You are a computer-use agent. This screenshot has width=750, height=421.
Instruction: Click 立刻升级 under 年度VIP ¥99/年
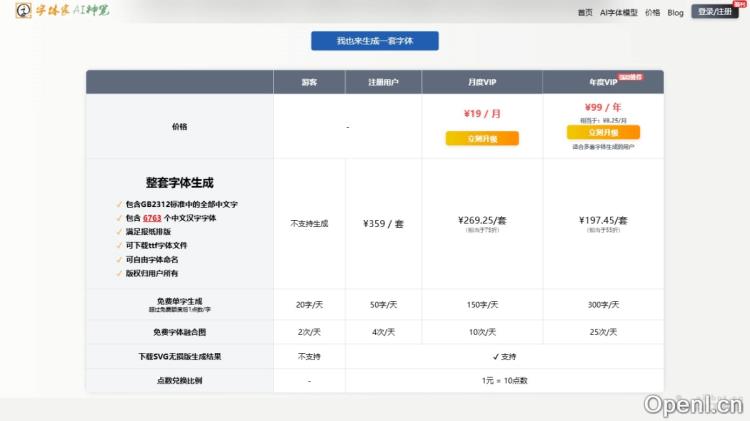pyautogui.click(x=603, y=132)
